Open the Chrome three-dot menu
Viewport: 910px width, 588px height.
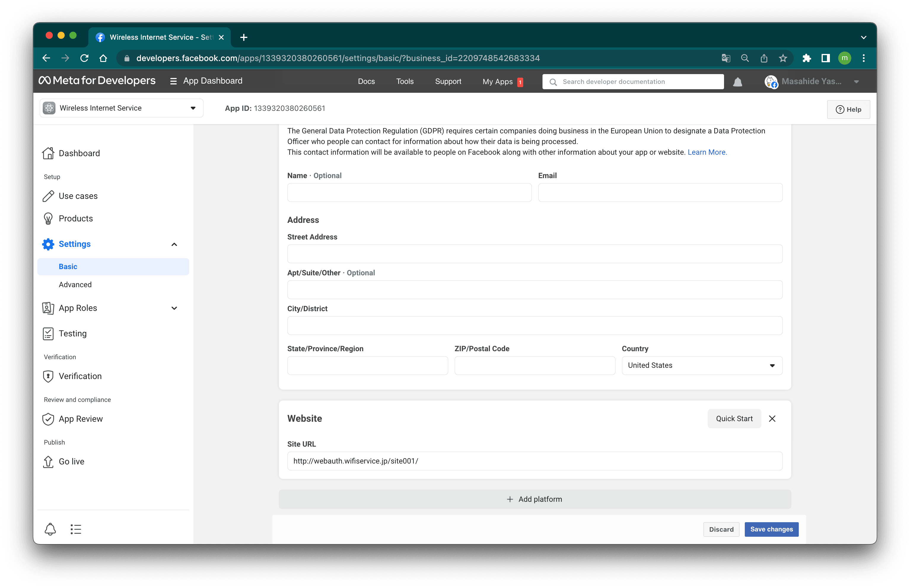click(x=863, y=58)
